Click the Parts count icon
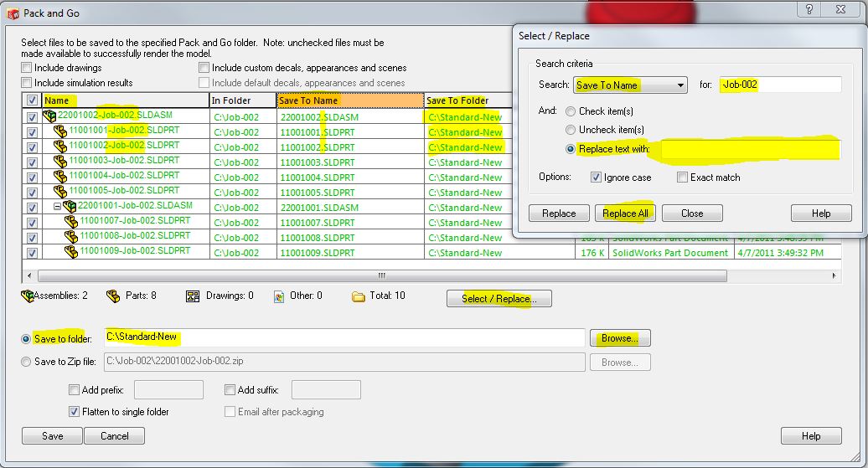 [113, 296]
